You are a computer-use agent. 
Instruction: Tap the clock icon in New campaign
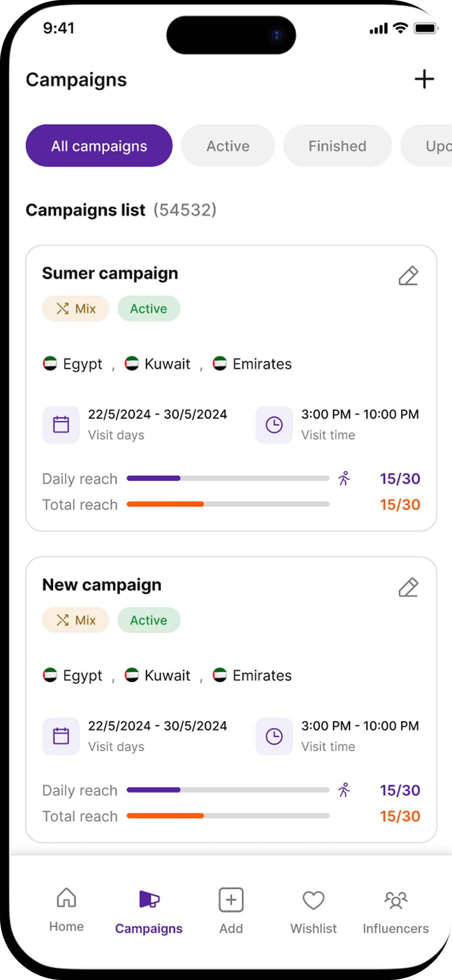274,736
